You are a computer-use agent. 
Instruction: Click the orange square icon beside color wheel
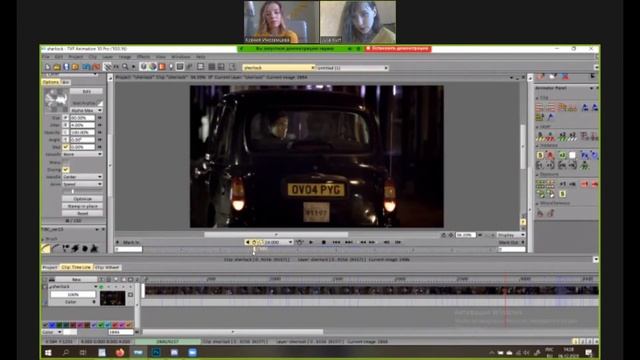click(162, 67)
